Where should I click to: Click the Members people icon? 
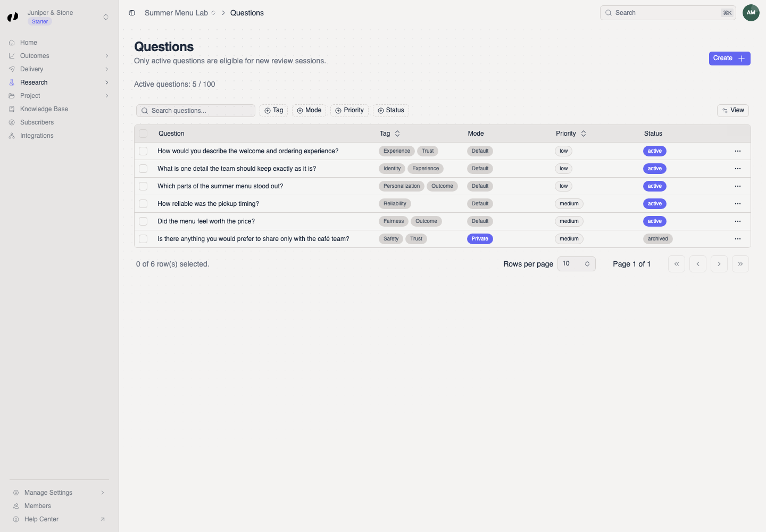click(x=16, y=506)
